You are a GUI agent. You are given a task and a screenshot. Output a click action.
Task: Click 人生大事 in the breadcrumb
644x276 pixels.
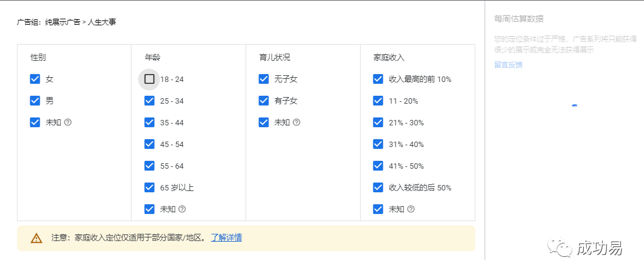point(102,22)
